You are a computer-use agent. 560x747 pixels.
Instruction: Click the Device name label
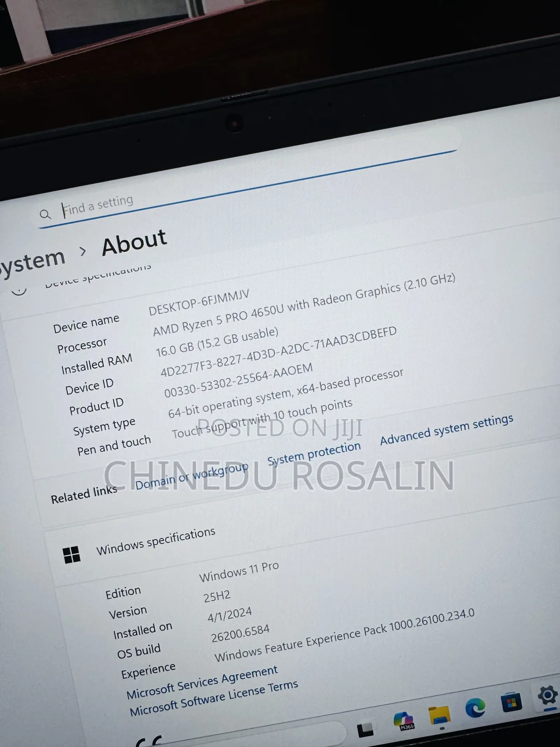[x=86, y=324]
